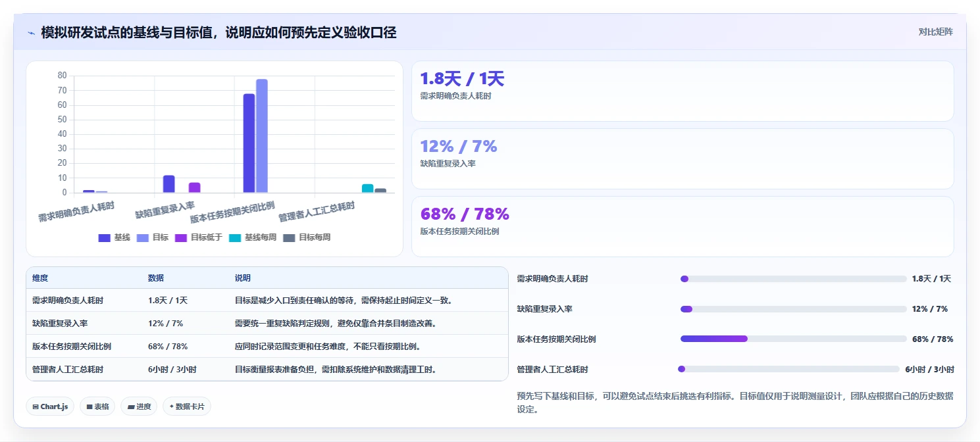Click the 管理者人工汇总耗时 progress bar
980x442 pixels.
pyautogui.click(x=788, y=369)
